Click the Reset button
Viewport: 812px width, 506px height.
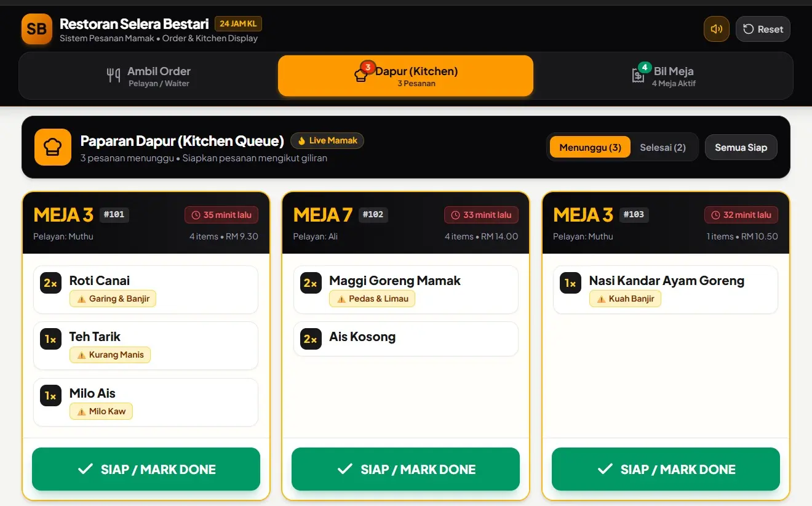click(763, 29)
